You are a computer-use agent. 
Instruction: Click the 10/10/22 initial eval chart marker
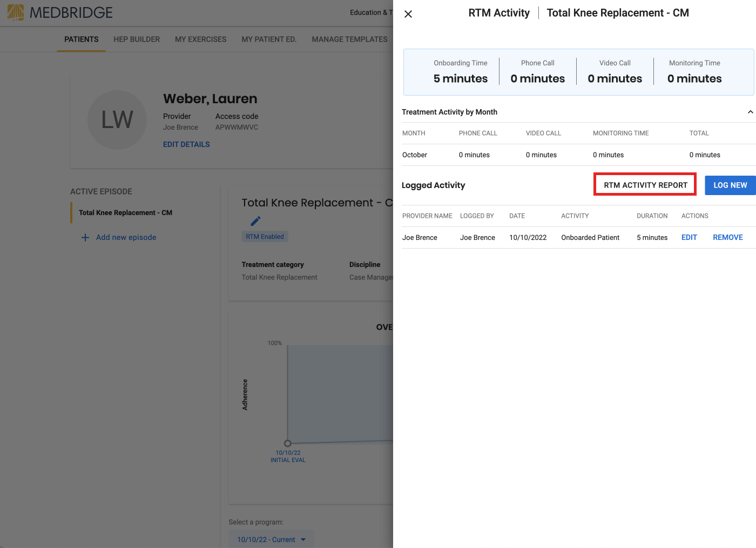point(288,443)
